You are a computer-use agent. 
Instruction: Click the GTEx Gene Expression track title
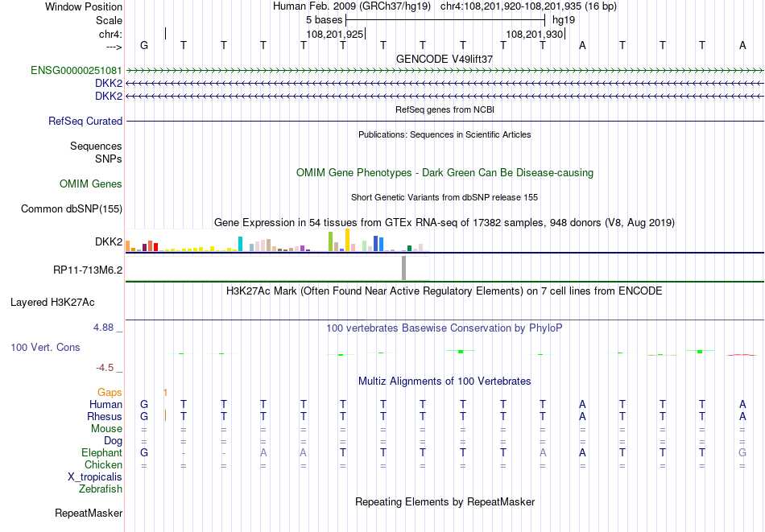(445, 222)
